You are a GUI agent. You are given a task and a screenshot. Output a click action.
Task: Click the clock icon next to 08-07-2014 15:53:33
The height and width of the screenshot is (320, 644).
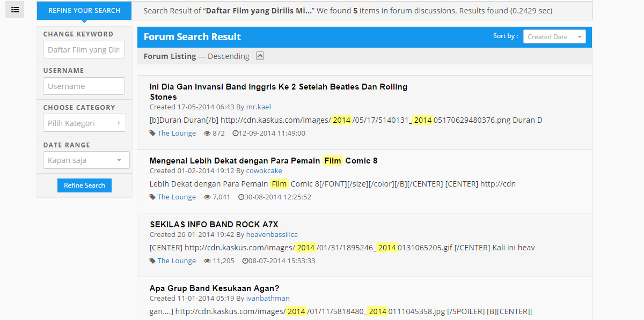coord(245,261)
